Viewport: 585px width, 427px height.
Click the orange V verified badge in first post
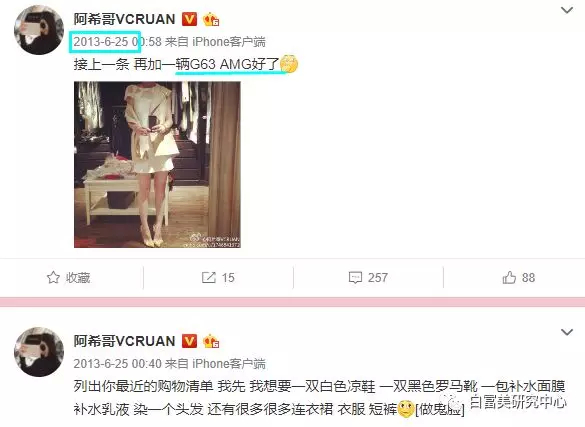pyautogui.click(x=190, y=19)
